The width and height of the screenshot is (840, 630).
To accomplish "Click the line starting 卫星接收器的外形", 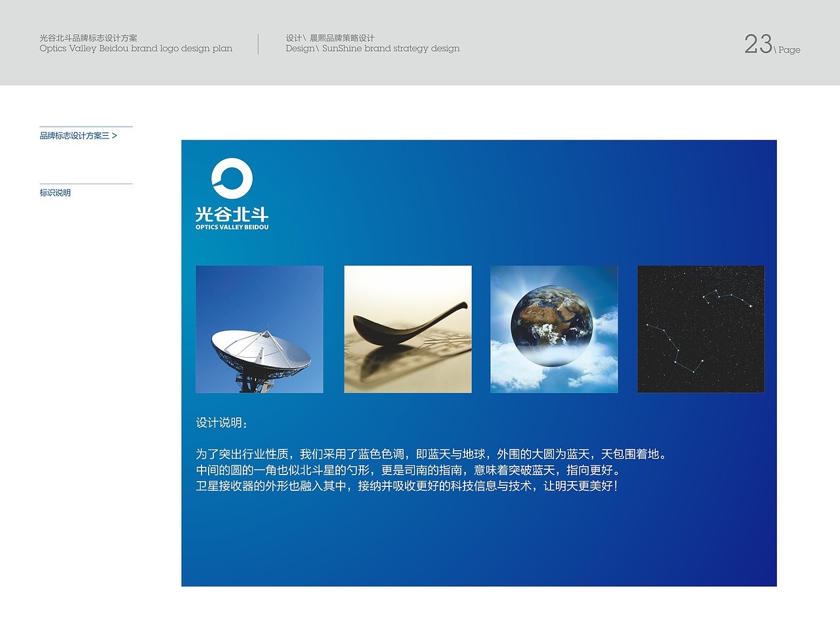I will click(407, 486).
